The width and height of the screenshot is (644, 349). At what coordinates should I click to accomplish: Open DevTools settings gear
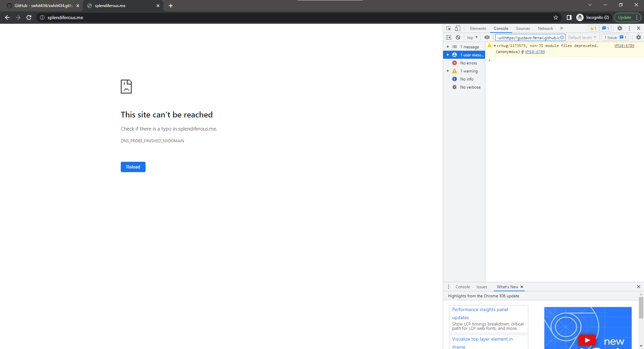tap(620, 29)
